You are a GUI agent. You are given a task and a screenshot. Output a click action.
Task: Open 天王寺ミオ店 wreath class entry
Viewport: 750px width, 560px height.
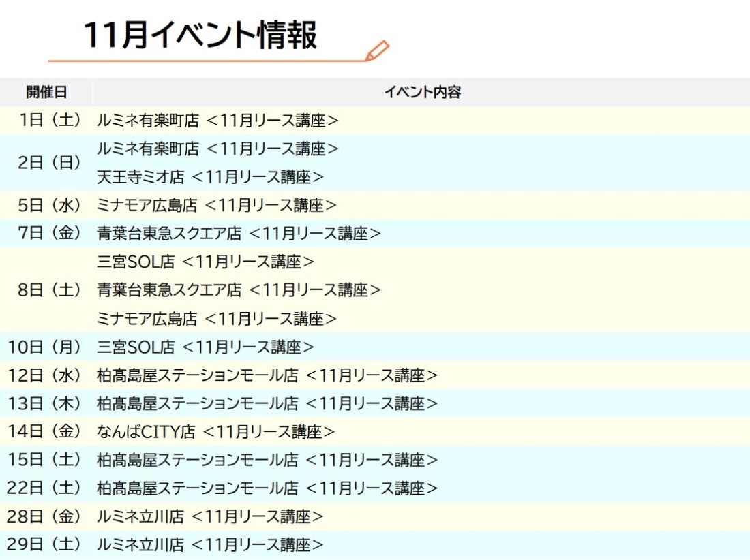click(x=210, y=177)
